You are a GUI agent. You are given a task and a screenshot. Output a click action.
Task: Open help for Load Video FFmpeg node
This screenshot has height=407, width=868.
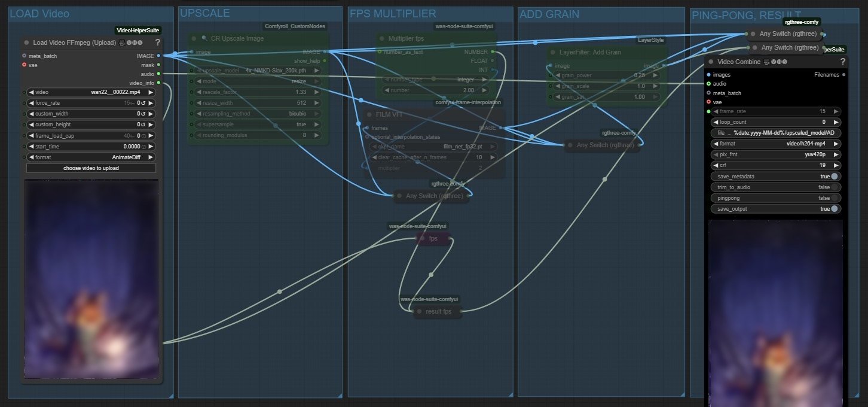tap(158, 42)
